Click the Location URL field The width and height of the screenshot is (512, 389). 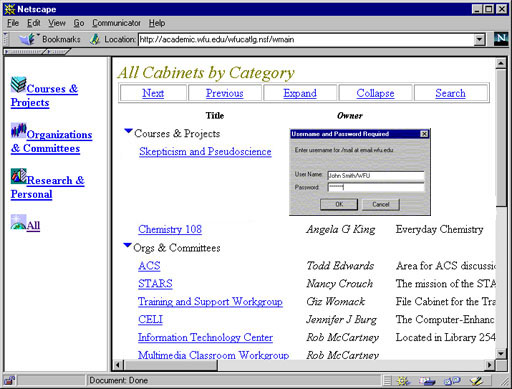[307, 40]
